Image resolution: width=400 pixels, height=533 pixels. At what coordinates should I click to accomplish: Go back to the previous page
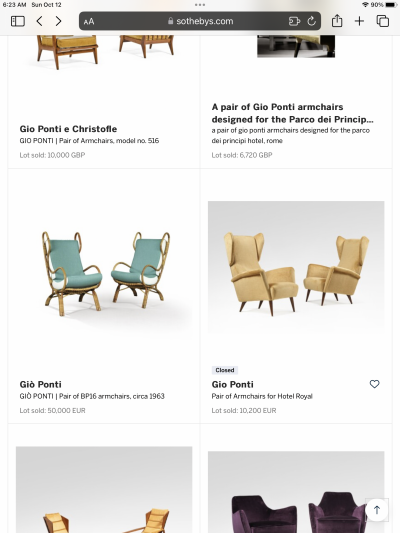(39, 21)
